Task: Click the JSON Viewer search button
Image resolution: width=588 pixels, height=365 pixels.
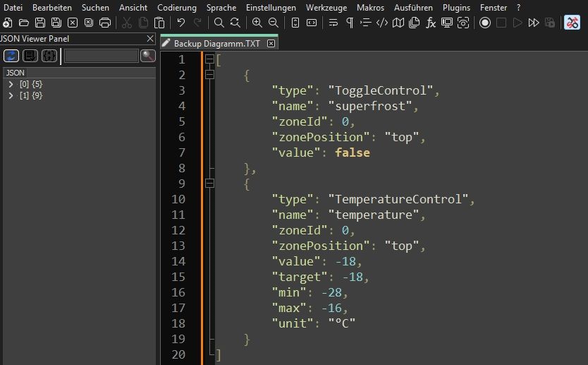Action: (147, 55)
